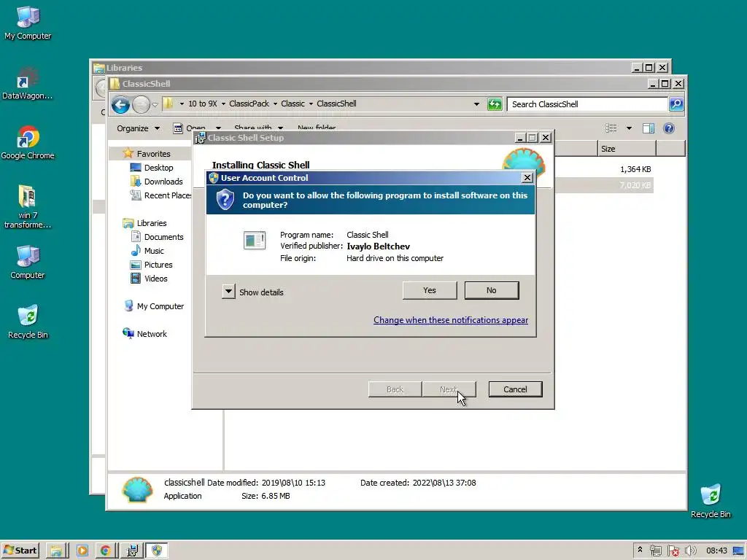Select Recent Places in navigation pane
This screenshot has width=747, height=560.
[161, 195]
